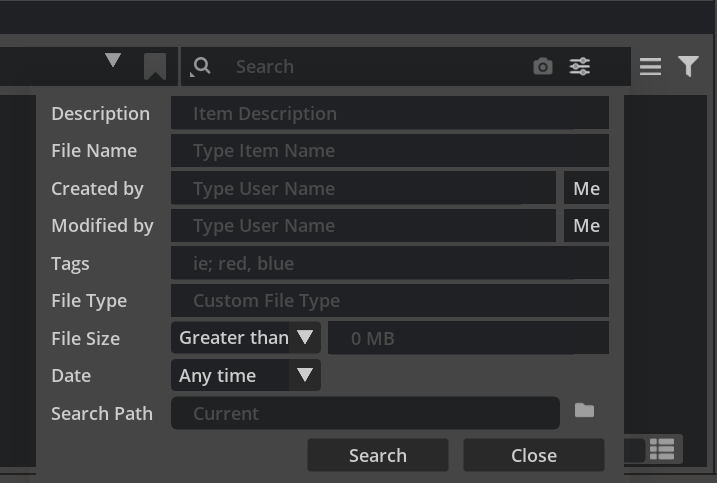Open the hamburger menu icon
The width and height of the screenshot is (717, 483).
tap(650, 67)
